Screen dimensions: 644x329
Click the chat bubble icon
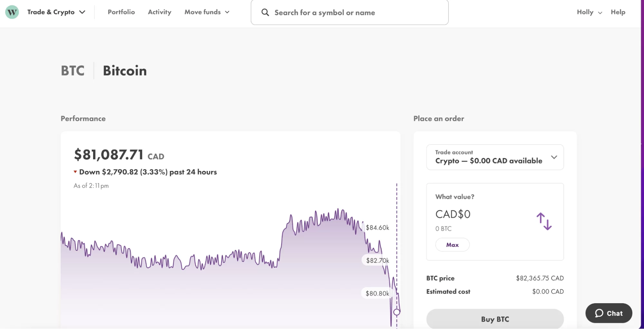coord(599,313)
